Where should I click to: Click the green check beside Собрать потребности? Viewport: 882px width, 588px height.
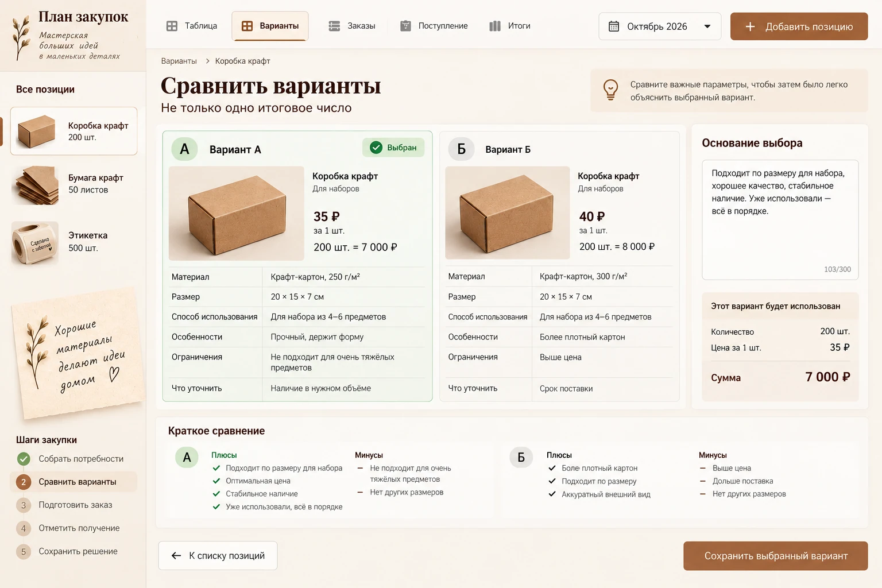pos(24,459)
